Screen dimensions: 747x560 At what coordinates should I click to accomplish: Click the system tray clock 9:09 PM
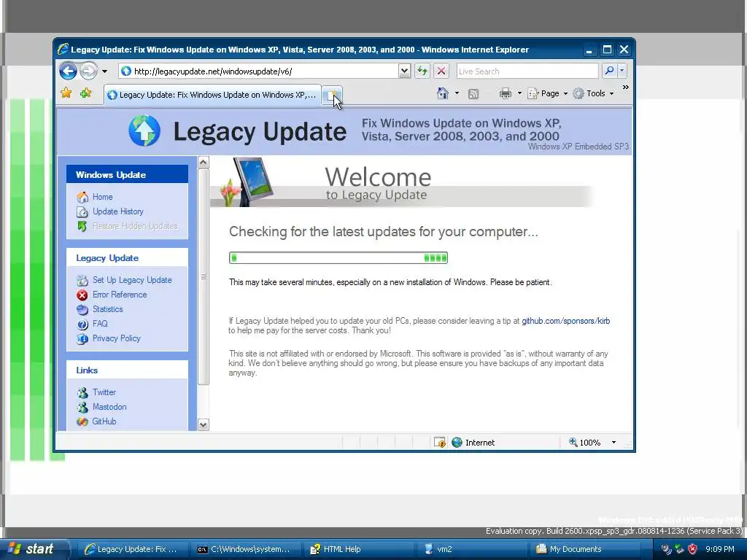tap(719, 549)
